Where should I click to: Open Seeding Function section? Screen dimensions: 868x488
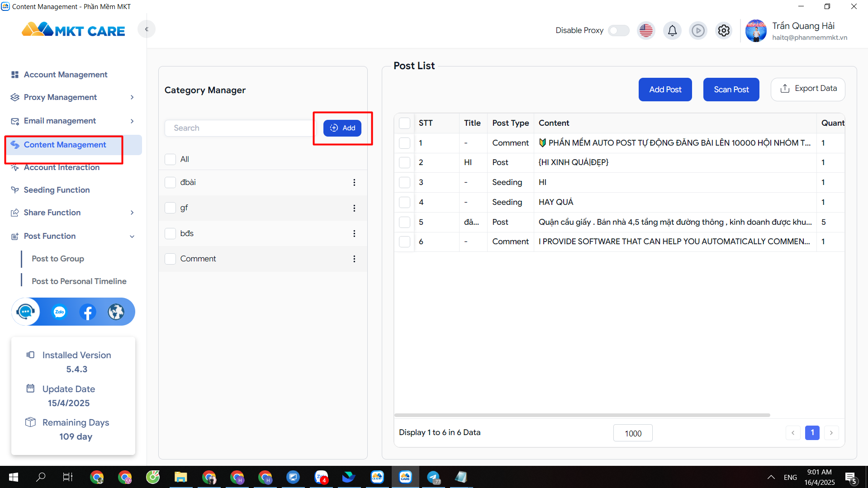click(x=57, y=190)
